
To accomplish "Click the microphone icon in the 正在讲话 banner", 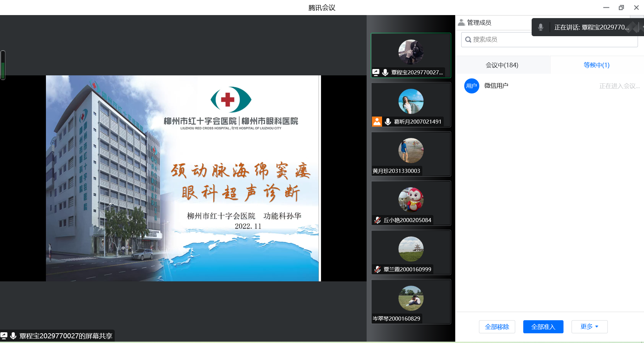I will point(541,27).
